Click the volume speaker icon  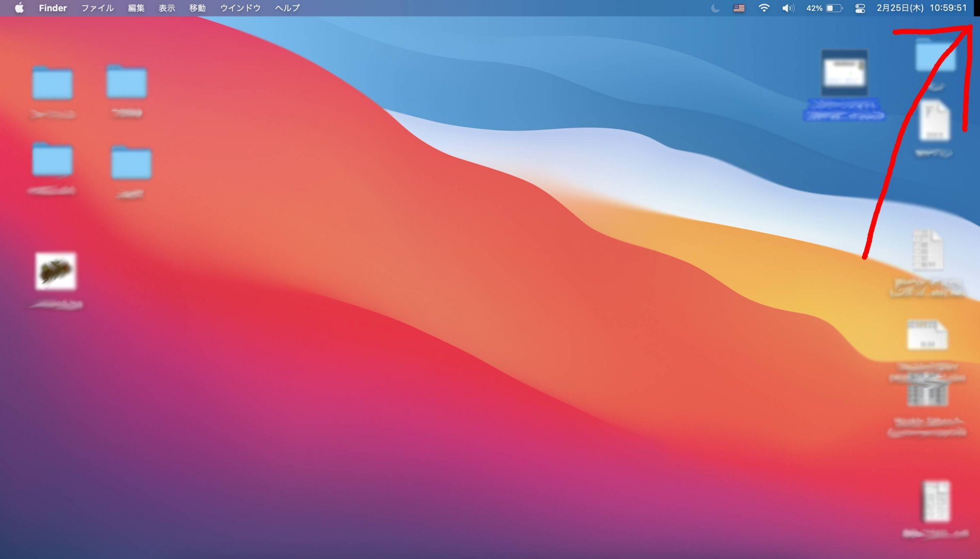click(787, 8)
